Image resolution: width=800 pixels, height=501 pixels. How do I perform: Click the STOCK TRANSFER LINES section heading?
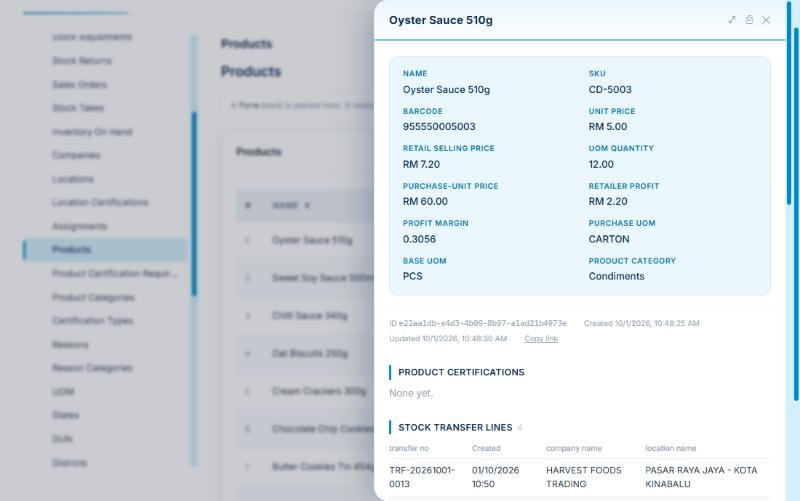coord(455,428)
